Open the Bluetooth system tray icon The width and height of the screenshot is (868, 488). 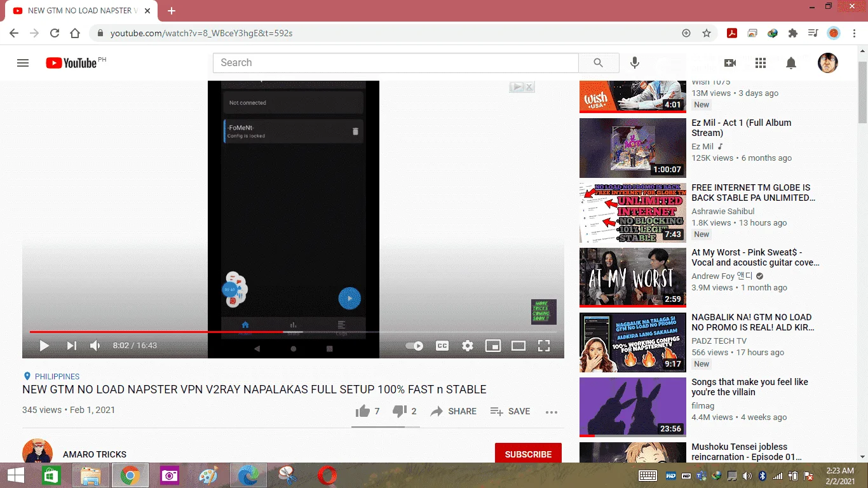point(763,475)
